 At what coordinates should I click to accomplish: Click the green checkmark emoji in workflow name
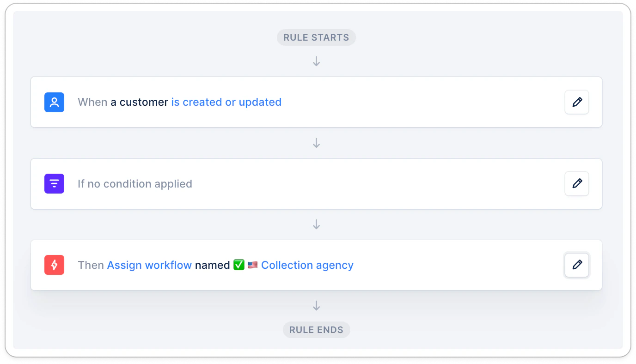pos(239,265)
